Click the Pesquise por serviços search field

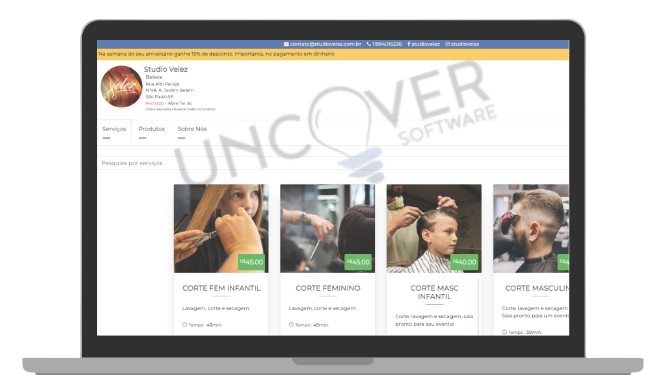tap(333, 163)
